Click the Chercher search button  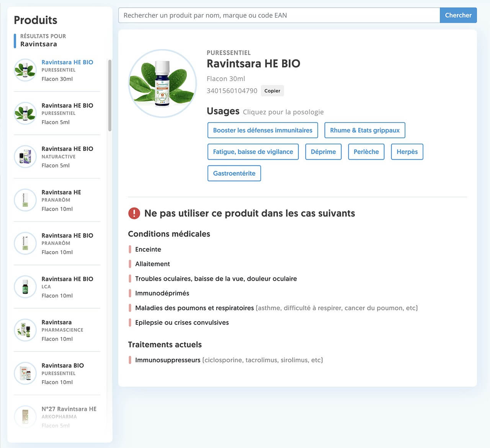coord(458,15)
